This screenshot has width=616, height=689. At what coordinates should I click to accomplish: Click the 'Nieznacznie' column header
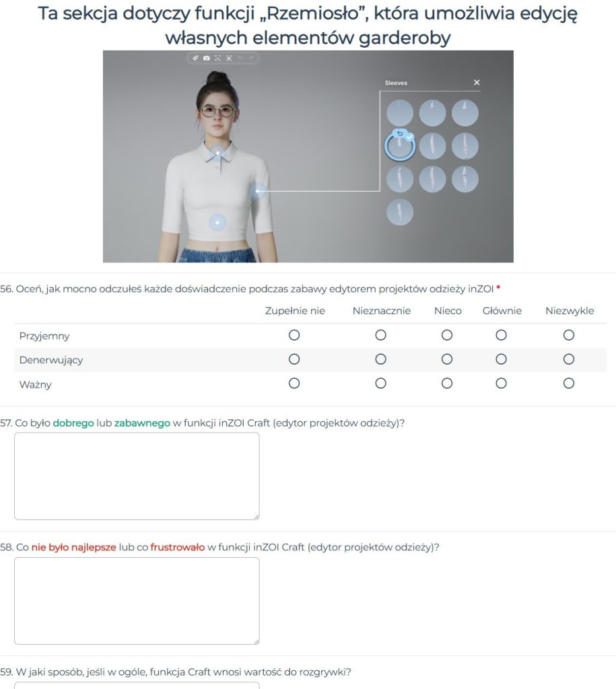click(x=382, y=311)
